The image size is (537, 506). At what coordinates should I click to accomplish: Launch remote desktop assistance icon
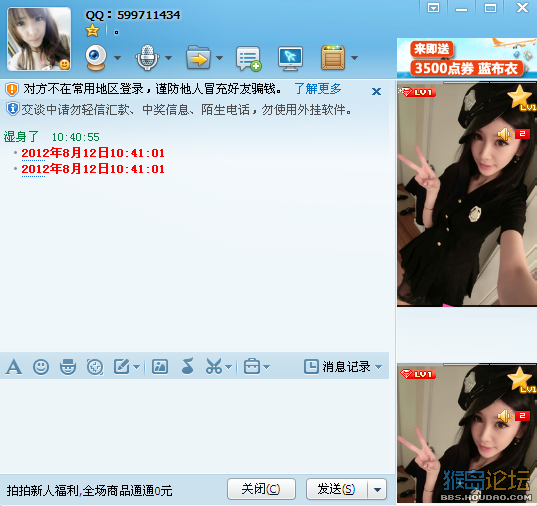[x=290, y=59]
